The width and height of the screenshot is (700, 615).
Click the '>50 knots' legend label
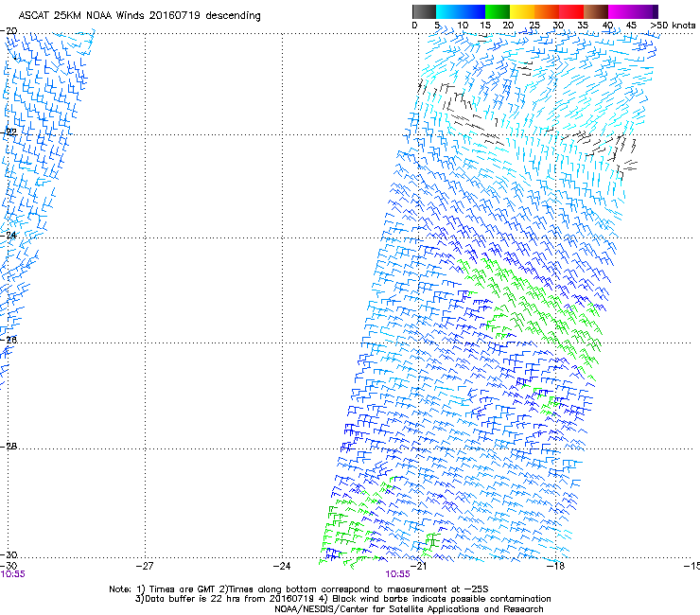point(674,26)
